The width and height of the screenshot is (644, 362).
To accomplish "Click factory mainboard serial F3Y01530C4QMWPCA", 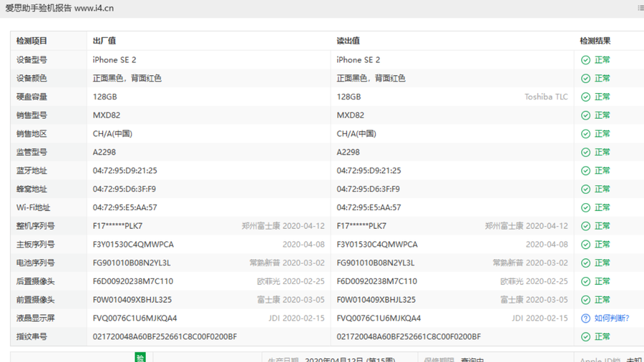I will pyautogui.click(x=133, y=245).
